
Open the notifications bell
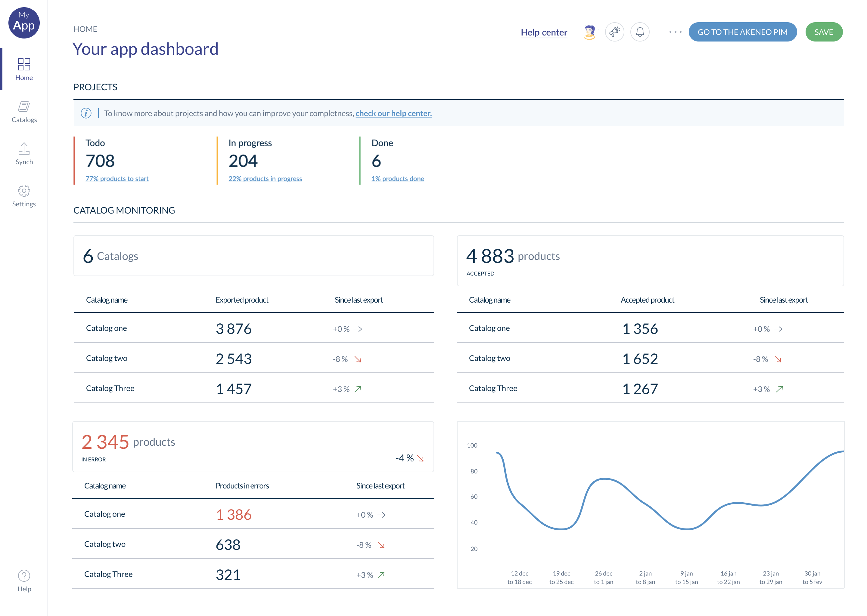tap(640, 32)
